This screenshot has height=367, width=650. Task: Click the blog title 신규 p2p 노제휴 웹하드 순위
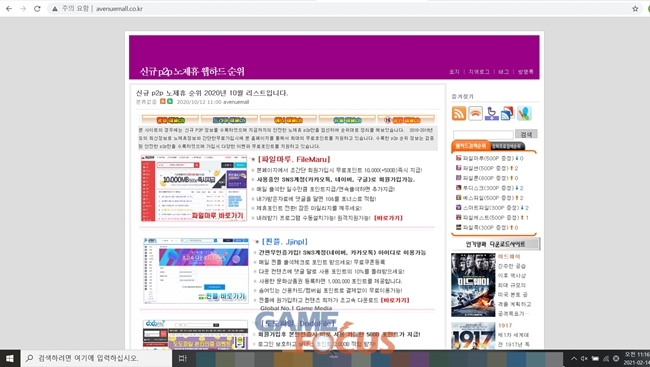point(192,72)
